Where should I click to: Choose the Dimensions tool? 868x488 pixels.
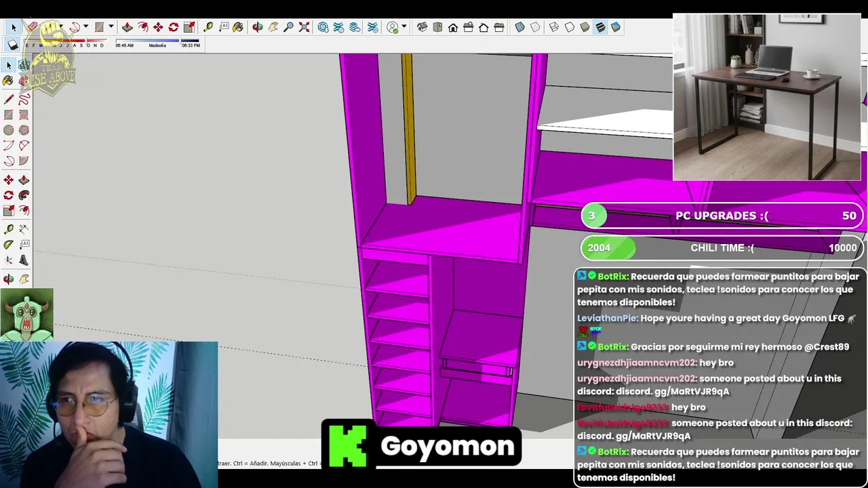coord(24,229)
